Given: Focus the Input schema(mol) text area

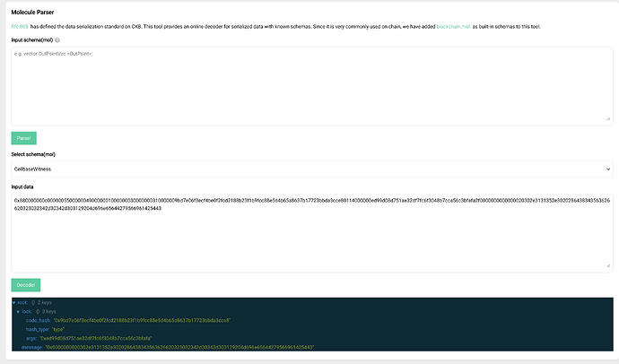Looking at the screenshot, I should pyautogui.click(x=312, y=86).
